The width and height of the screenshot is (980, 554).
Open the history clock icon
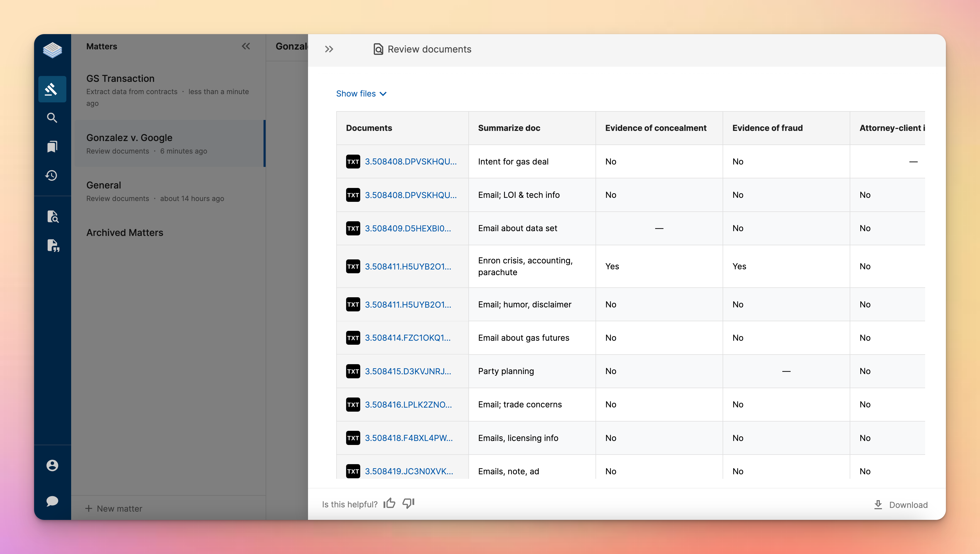[52, 175]
